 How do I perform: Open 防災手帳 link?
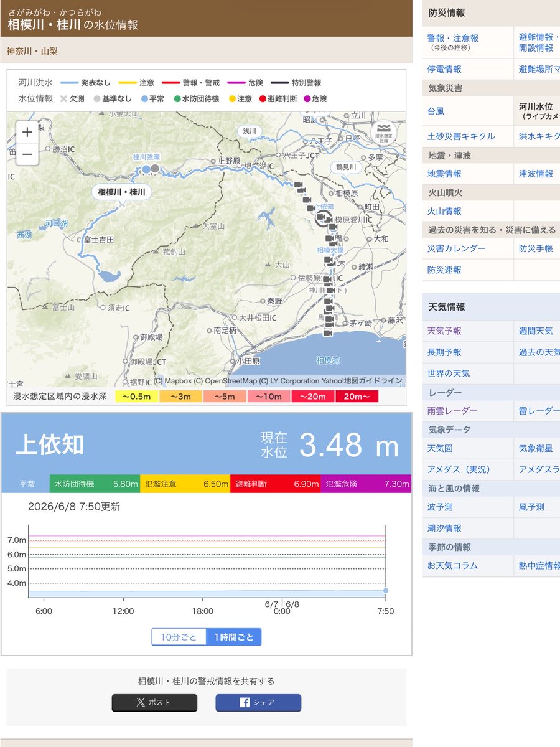tap(536, 248)
